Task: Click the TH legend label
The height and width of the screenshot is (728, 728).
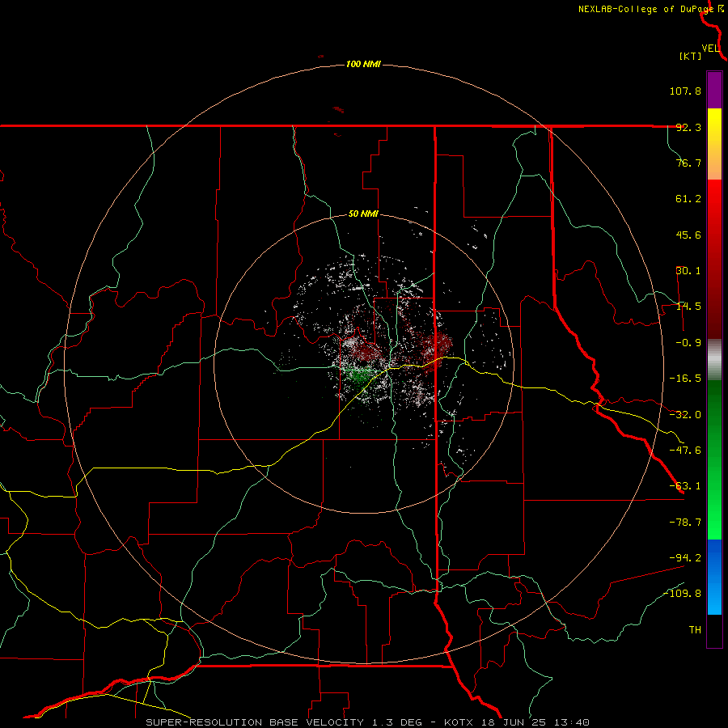Action: (x=695, y=629)
